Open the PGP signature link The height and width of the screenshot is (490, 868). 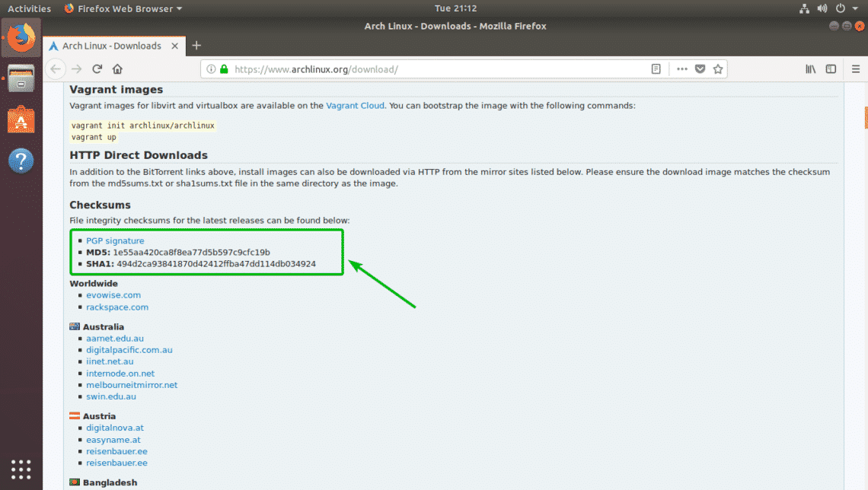[115, 240]
